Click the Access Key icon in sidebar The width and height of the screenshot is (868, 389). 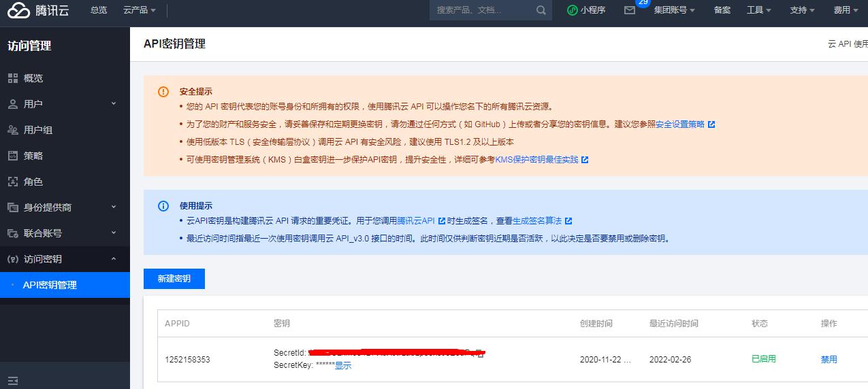[13, 259]
